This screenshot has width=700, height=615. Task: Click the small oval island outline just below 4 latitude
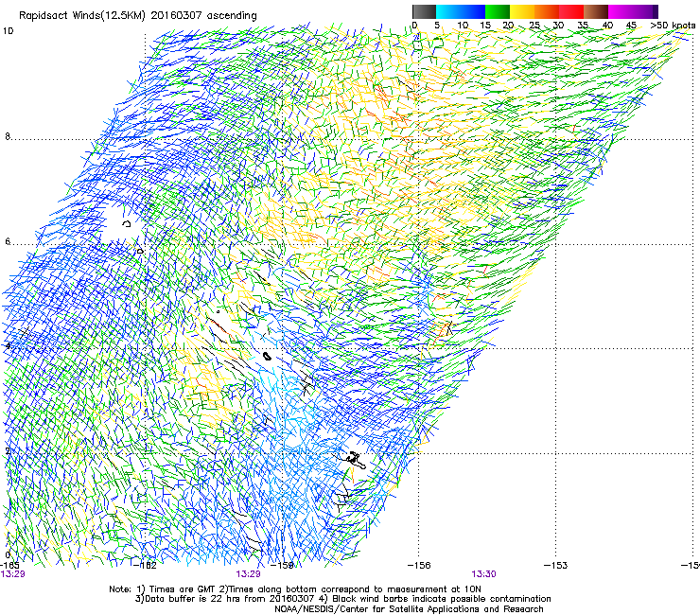267,356
